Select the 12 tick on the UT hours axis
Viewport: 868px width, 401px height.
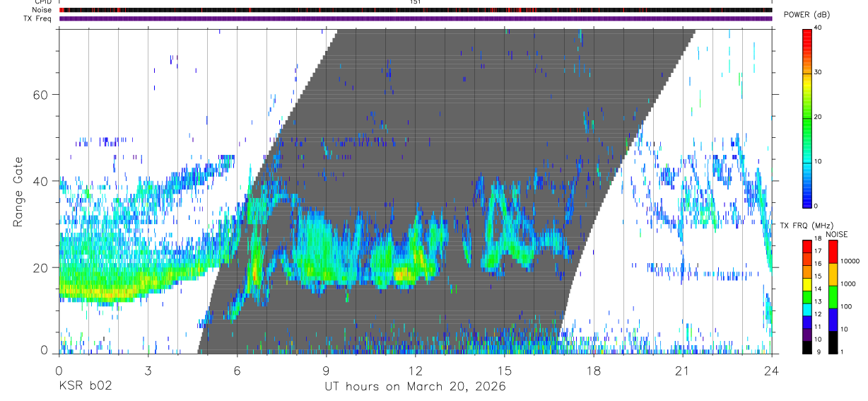tap(416, 371)
